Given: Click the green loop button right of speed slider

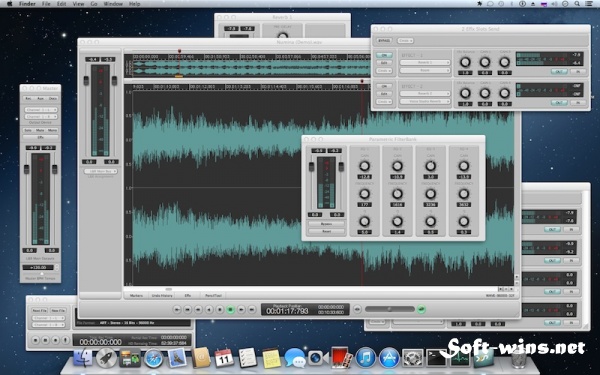Looking at the screenshot, I should pos(421,309).
